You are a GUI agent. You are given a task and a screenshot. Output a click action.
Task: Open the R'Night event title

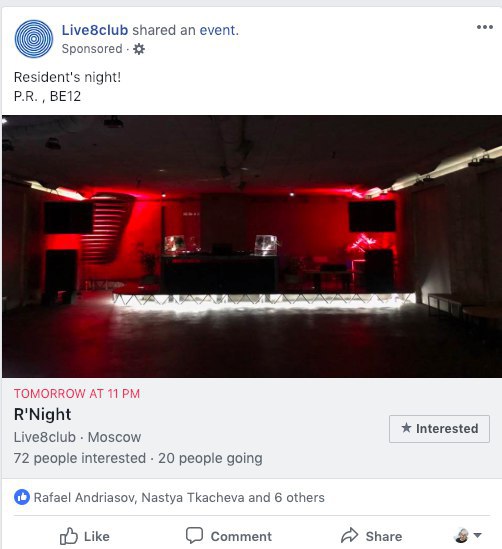tap(43, 415)
